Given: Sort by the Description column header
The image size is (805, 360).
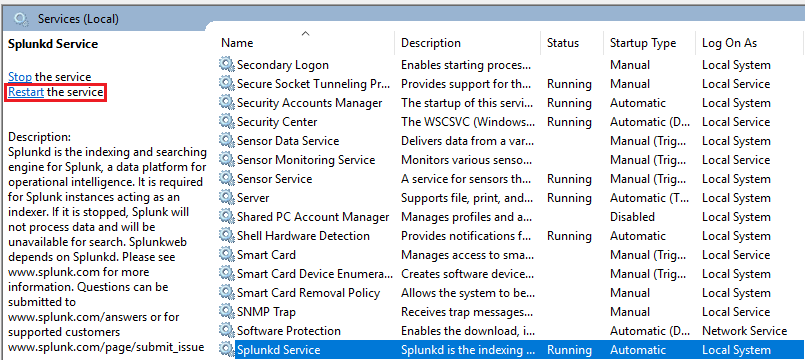Looking at the screenshot, I should (431, 43).
